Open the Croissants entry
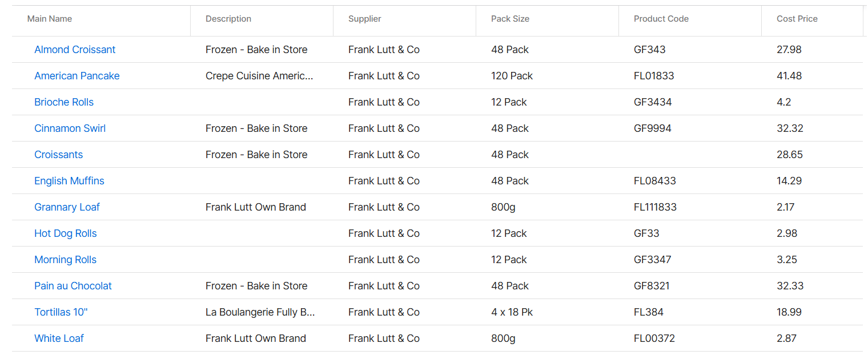868x355 pixels. [58, 155]
